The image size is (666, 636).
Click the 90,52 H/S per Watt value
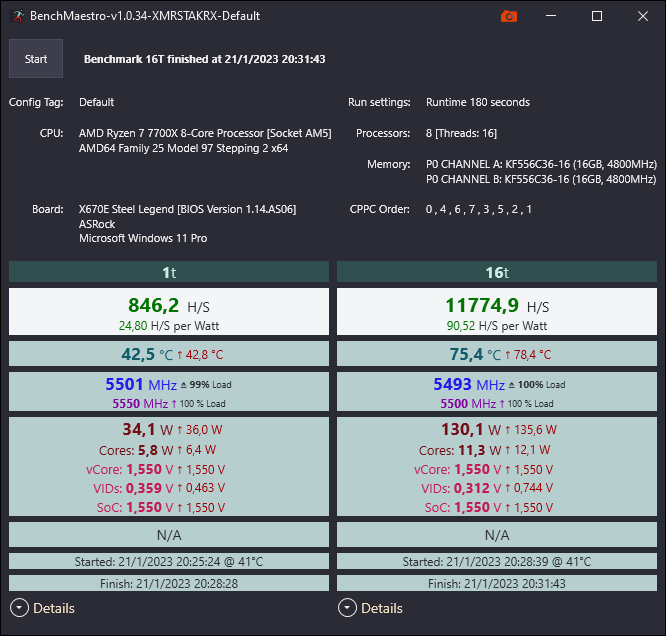[x=497, y=326]
